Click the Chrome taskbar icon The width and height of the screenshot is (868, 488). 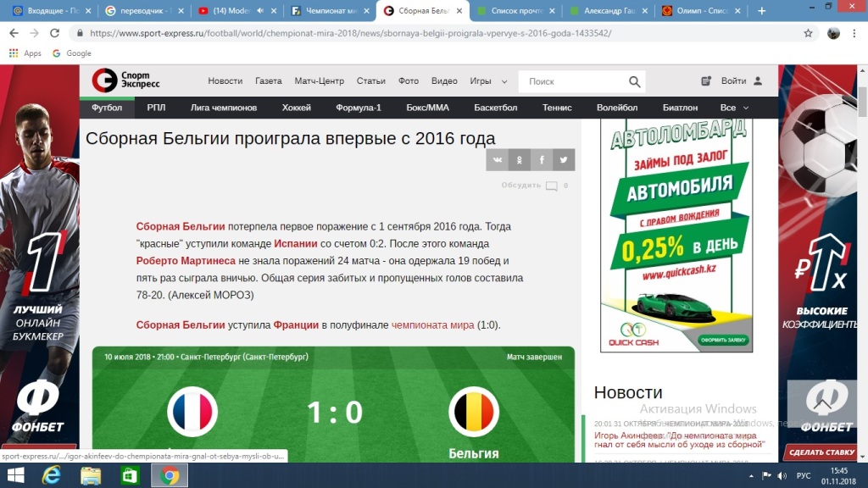click(x=170, y=475)
